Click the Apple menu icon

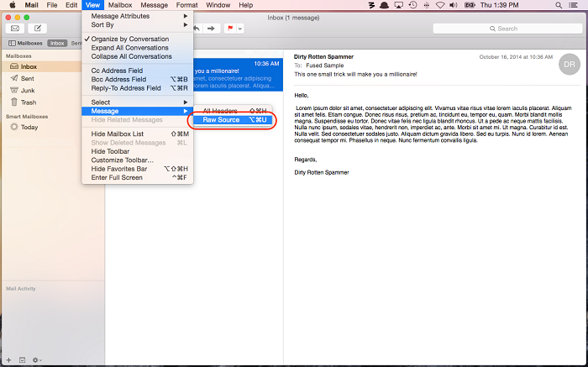(x=12, y=5)
